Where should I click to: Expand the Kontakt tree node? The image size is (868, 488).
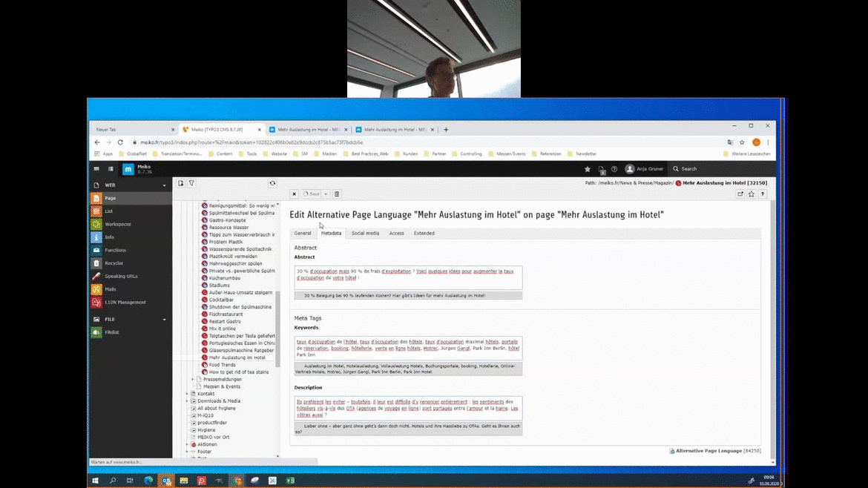187,394
